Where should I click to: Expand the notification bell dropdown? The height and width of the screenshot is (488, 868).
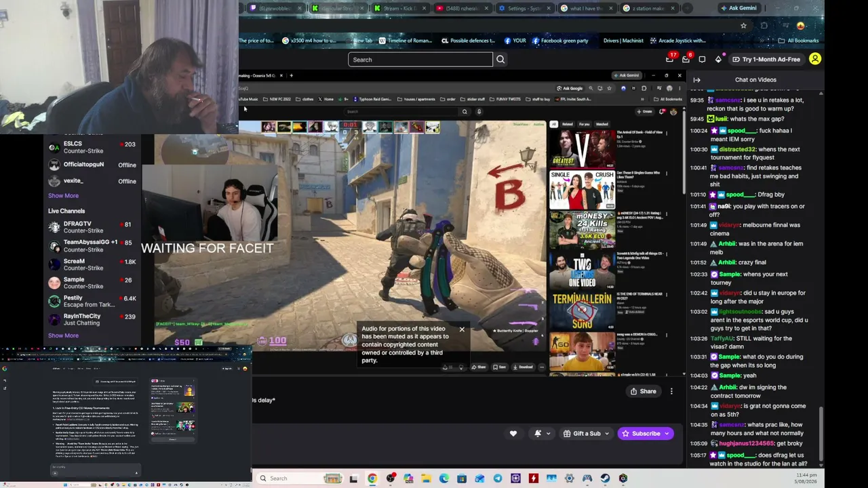(538, 434)
